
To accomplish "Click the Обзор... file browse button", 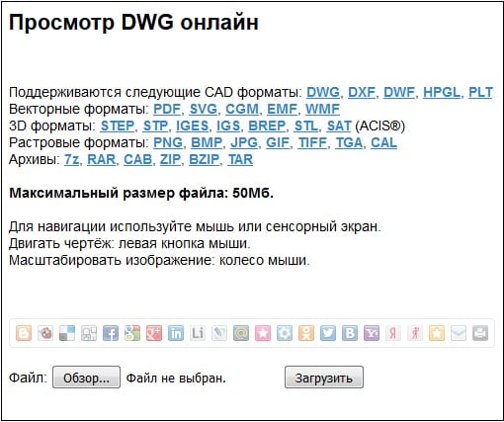I will coord(86,378).
